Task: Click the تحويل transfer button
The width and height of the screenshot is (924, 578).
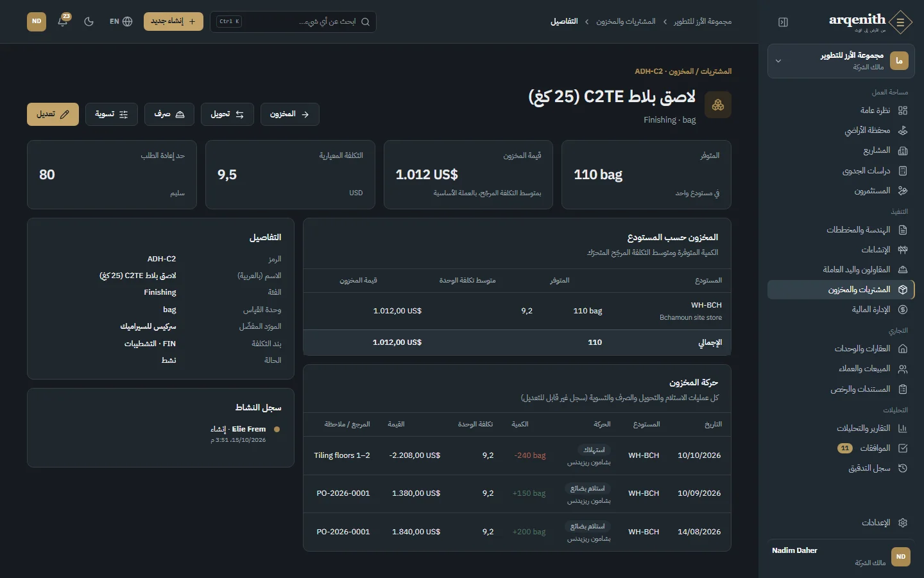Action: click(x=227, y=114)
